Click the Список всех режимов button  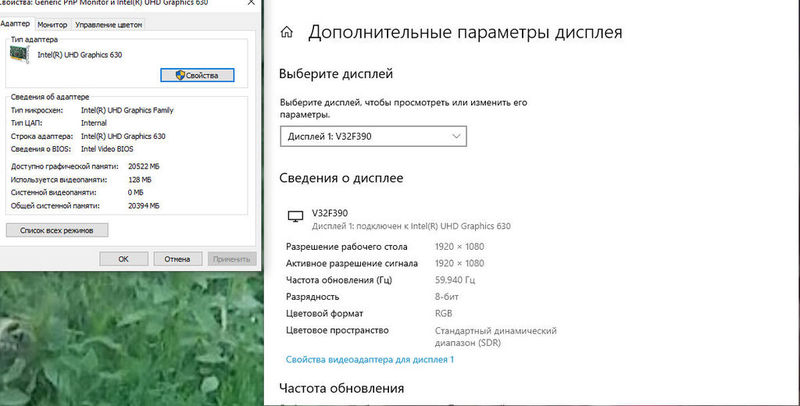click(57, 230)
